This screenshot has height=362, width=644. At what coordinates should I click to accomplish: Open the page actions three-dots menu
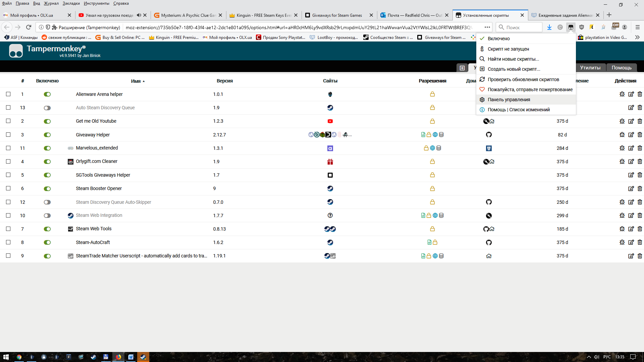coord(487,27)
